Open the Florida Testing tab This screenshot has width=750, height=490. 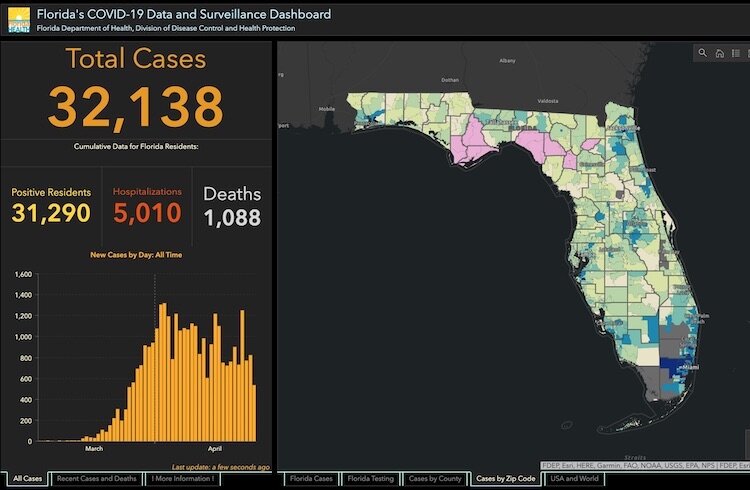click(370, 479)
